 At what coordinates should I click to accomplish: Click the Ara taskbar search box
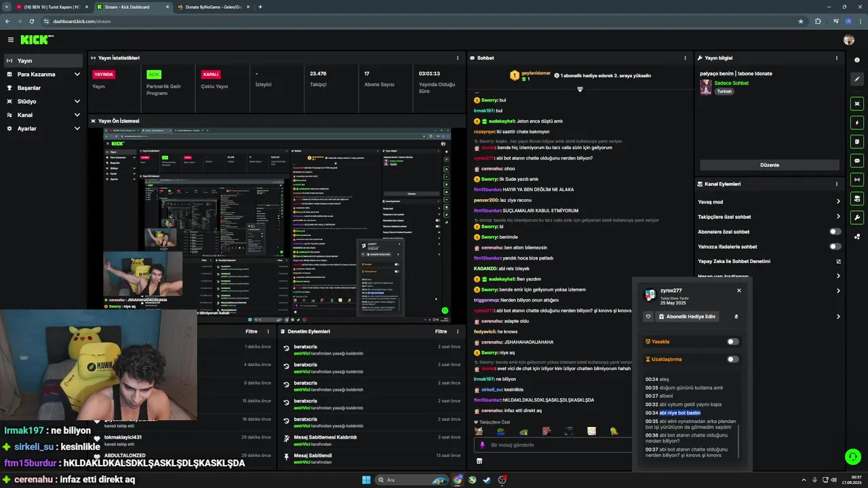[412, 480]
